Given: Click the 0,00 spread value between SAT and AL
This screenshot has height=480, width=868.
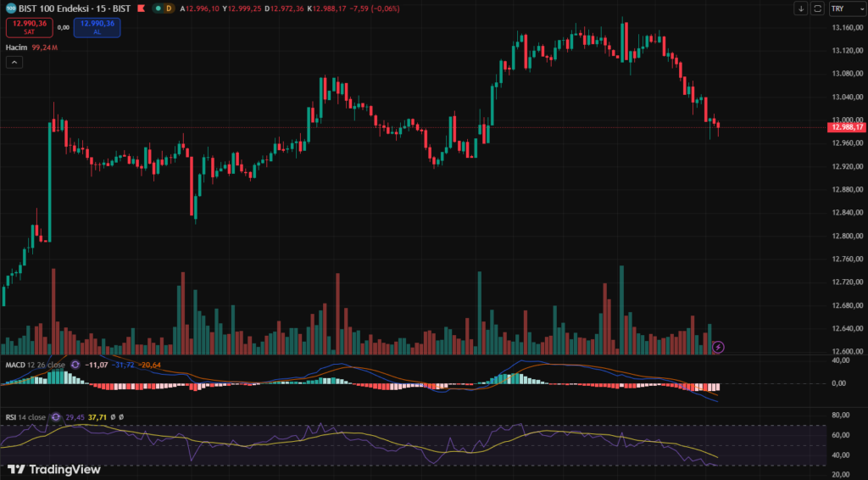Looking at the screenshot, I should 64,28.
